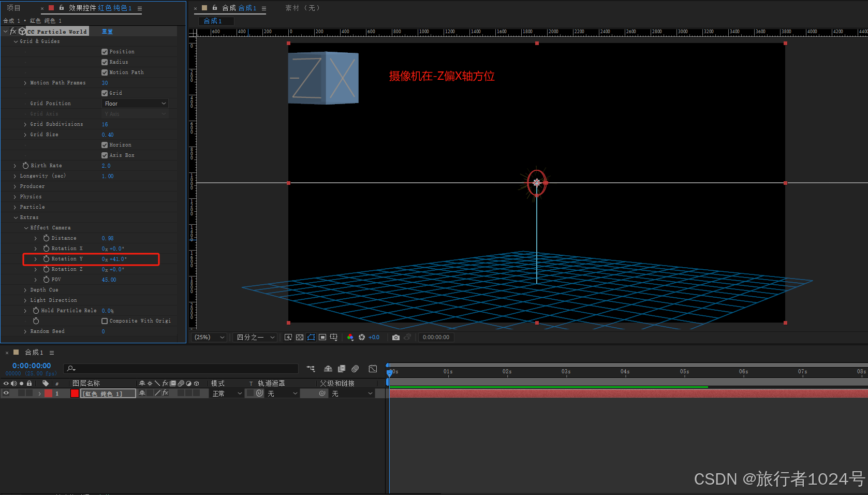Screen dimensions: 868x495
Task: Click the lock icon on effect controls tab
Action: point(62,8)
